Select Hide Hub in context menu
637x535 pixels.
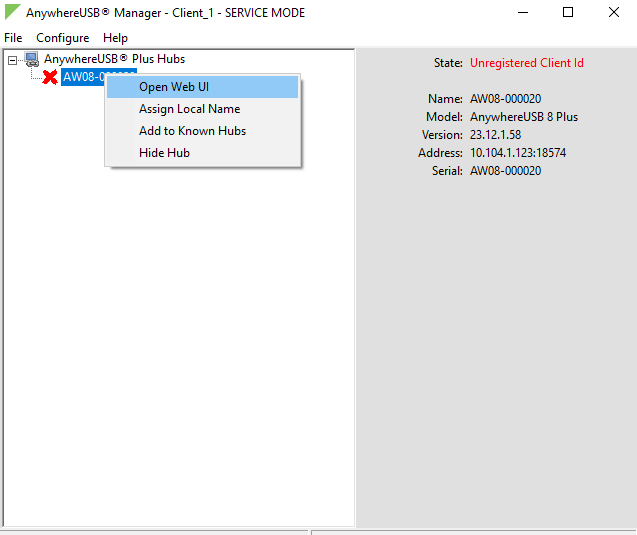point(202,153)
